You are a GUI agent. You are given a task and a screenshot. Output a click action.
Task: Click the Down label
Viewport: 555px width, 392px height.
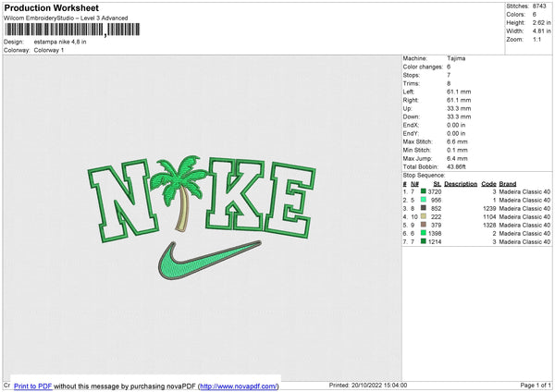[412, 116]
